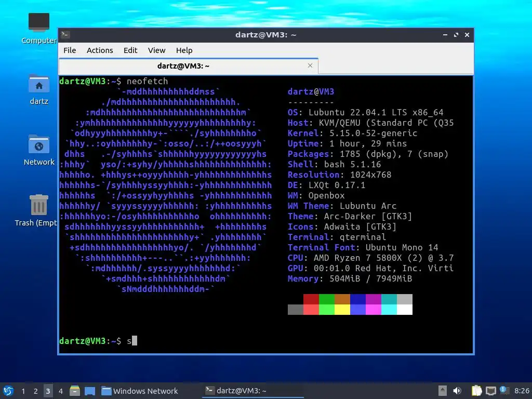Open the volume control tray icon
Image resolution: width=532 pixels, height=399 pixels.
click(457, 391)
